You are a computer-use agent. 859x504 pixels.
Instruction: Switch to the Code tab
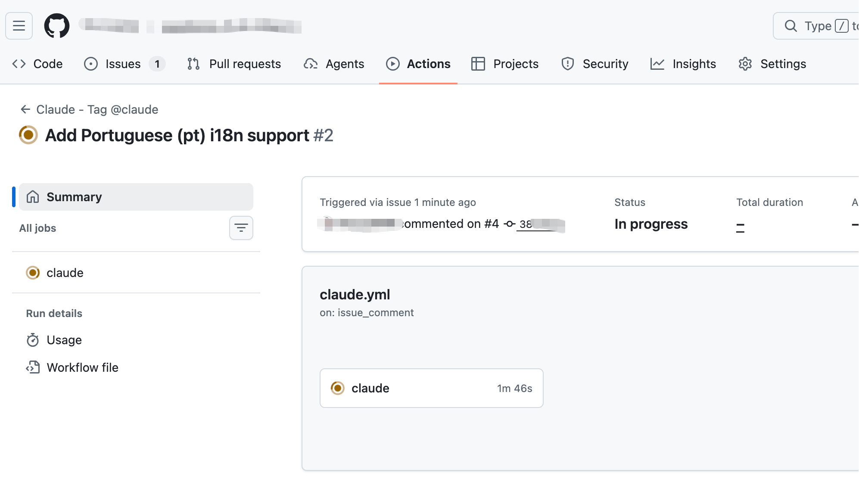(37, 64)
